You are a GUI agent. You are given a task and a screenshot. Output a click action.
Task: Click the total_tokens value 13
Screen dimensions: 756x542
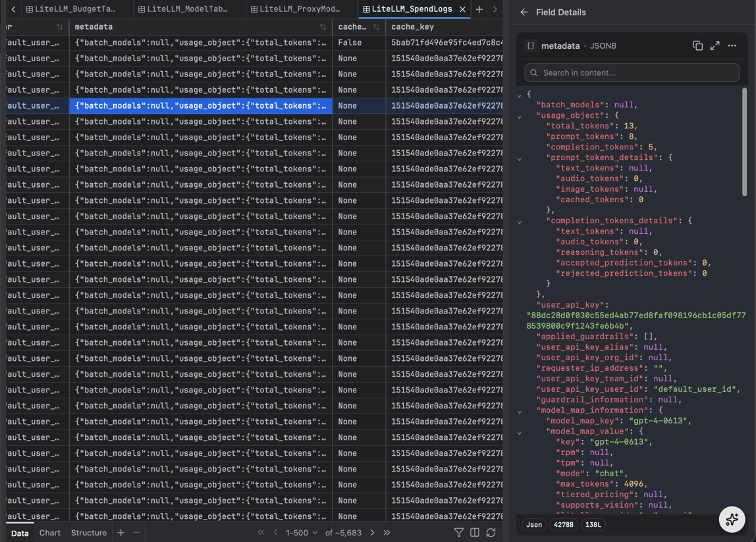(628, 126)
